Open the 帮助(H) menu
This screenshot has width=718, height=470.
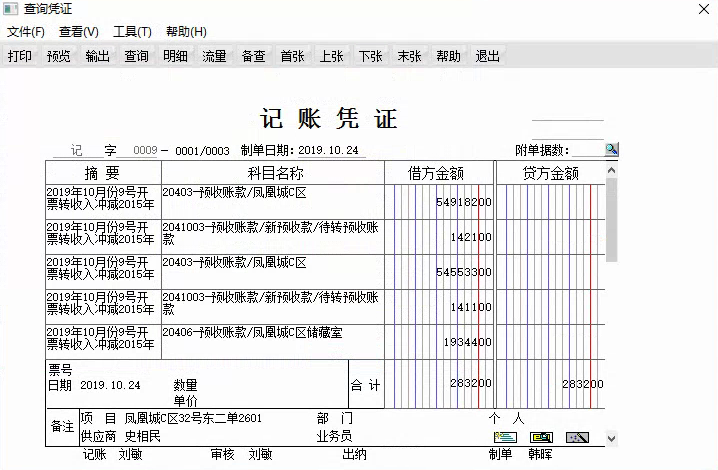pos(186,32)
